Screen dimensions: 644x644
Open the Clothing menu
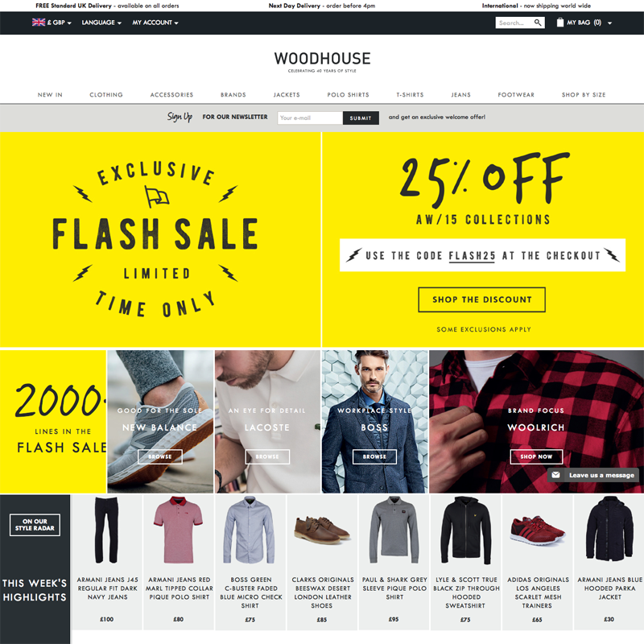tap(106, 94)
